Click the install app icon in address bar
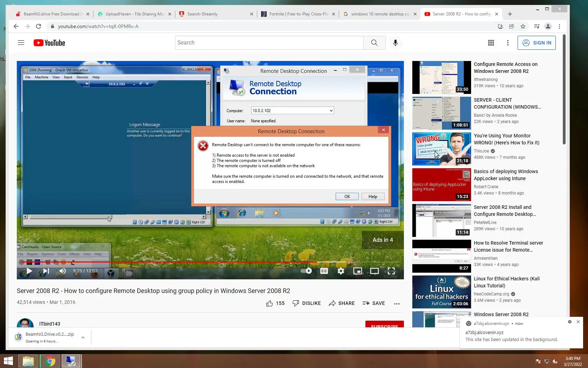This screenshot has height=368, width=588. (500, 26)
